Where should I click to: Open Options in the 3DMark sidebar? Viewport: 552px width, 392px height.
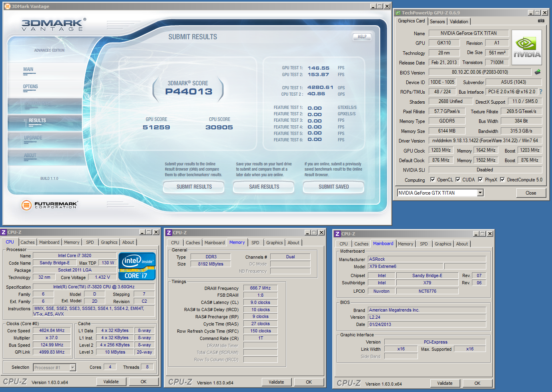[30, 86]
